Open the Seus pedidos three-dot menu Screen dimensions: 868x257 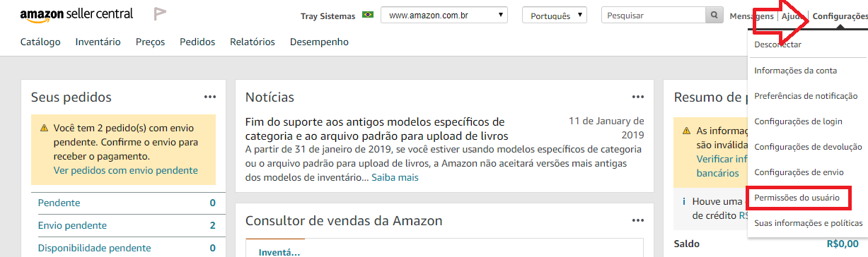pos(210,97)
